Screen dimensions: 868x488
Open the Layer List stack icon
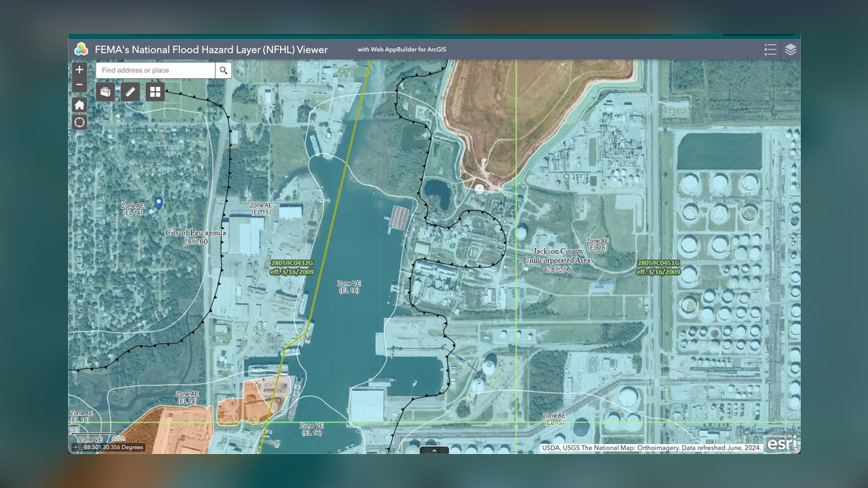791,49
